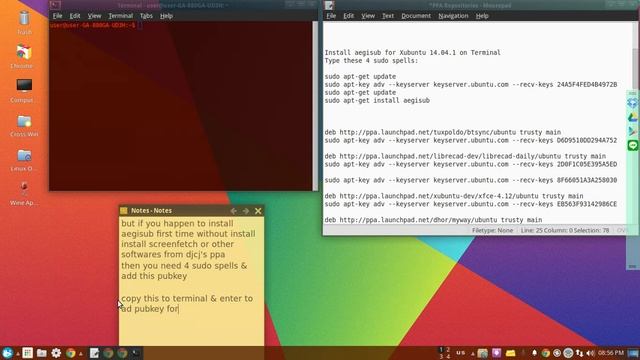The image size is (640, 360).
Task: Open Mousepad's File menu
Action: pos(331,16)
